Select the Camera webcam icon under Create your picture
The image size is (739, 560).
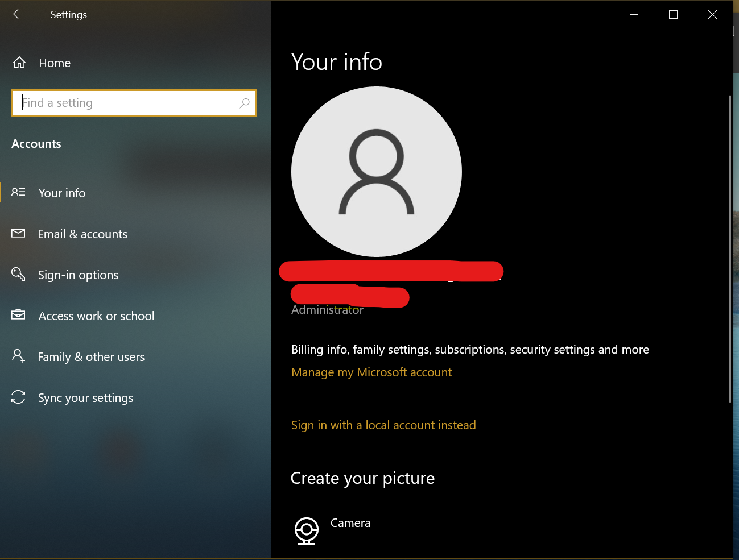307,530
